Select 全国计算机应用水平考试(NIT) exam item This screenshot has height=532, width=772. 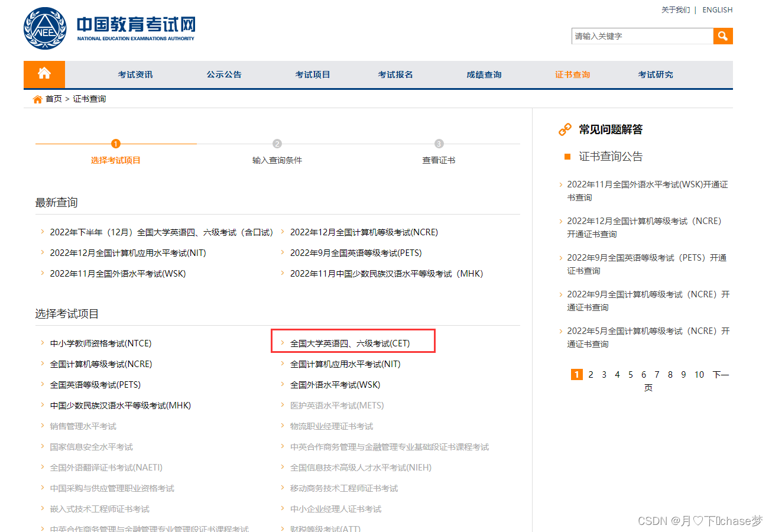click(x=345, y=364)
